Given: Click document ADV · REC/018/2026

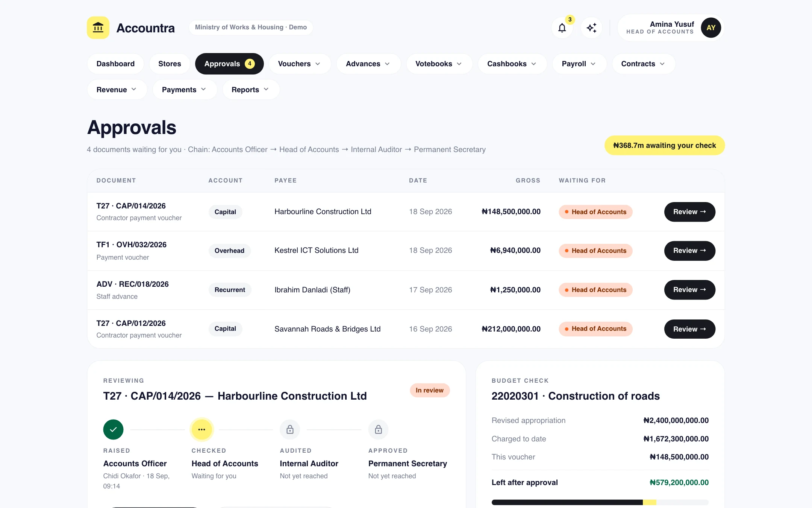Looking at the screenshot, I should 132,284.
